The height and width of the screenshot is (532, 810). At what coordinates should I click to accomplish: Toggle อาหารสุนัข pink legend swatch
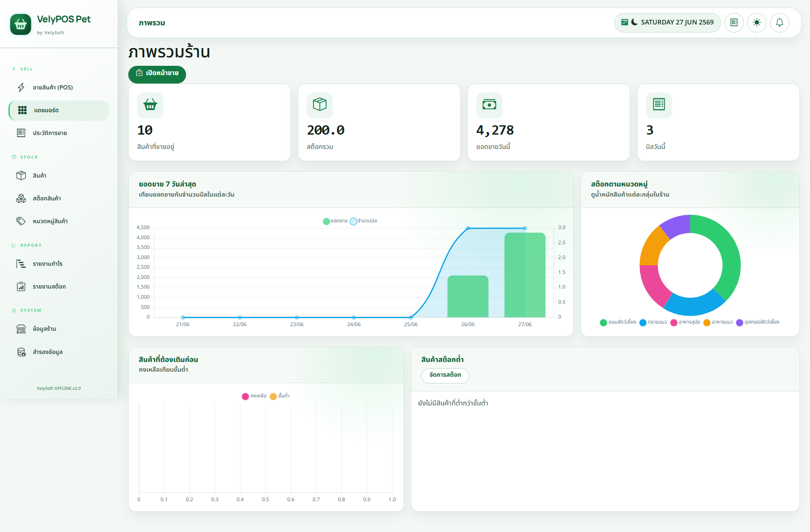(x=674, y=323)
